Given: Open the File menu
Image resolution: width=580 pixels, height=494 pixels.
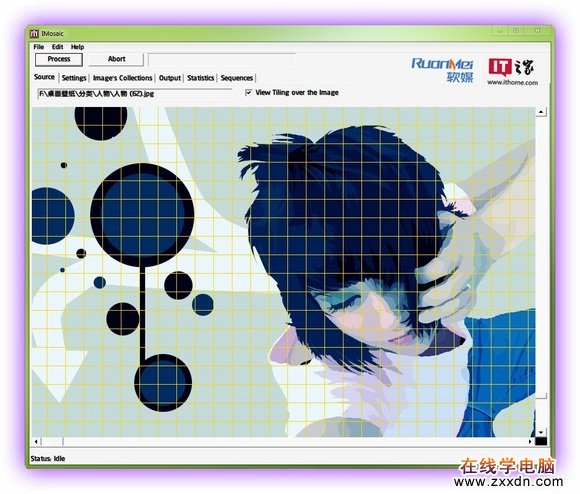Looking at the screenshot, I should (38, 47).
